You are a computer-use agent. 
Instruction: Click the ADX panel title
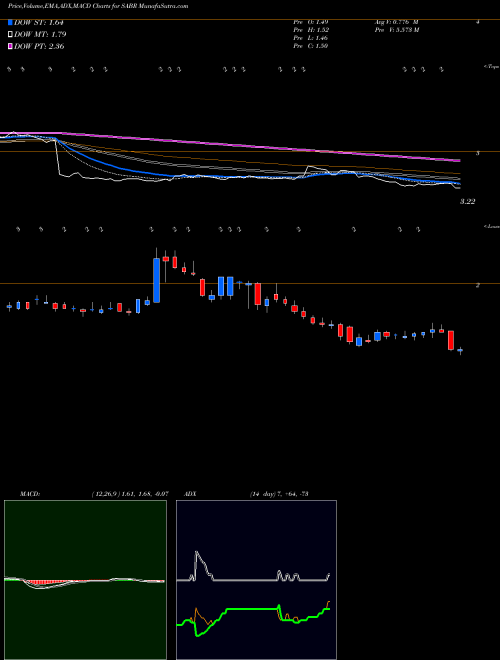point(190,494)
